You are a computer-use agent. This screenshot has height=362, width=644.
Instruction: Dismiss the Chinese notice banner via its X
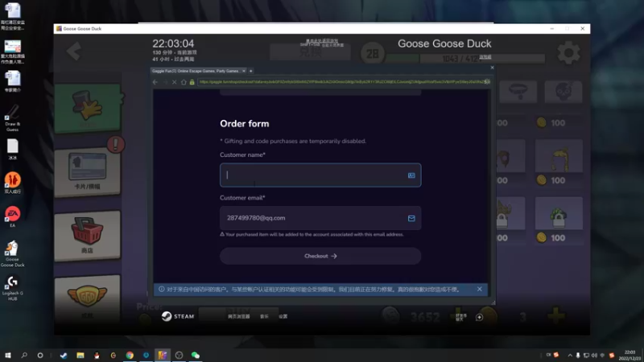pos(479,290)
